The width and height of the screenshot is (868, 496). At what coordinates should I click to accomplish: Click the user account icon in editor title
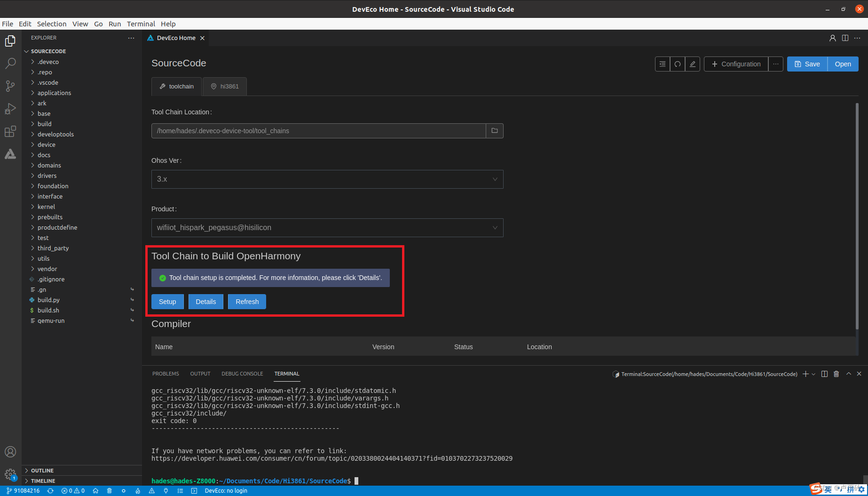click(x=833, y=38)
